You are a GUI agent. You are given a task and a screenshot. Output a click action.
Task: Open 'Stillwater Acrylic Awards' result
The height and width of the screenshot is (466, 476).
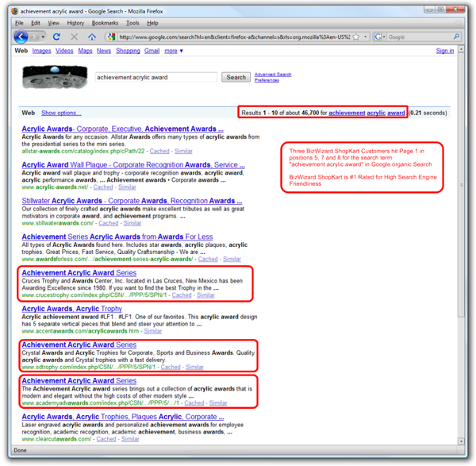click(132, 201)
